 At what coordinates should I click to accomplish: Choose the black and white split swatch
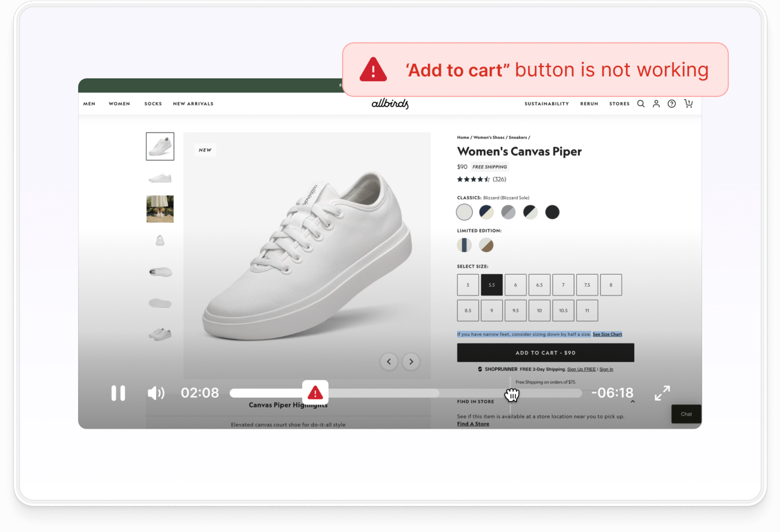click(530, 212)
